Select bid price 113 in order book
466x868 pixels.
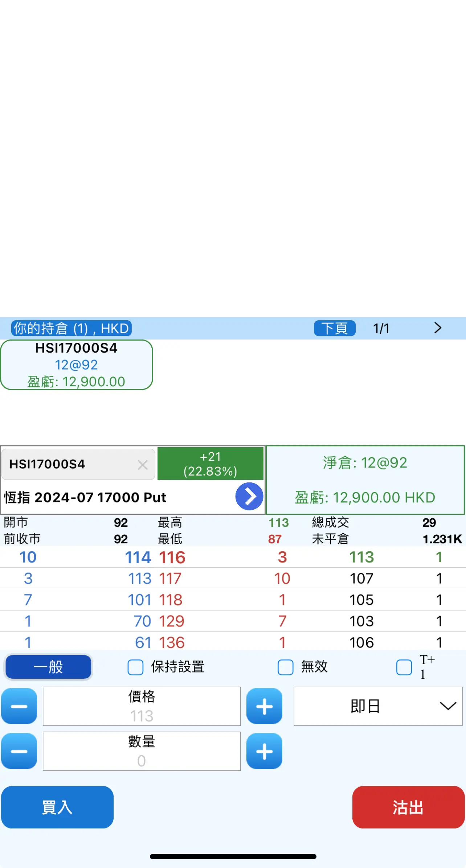point(140,579)
